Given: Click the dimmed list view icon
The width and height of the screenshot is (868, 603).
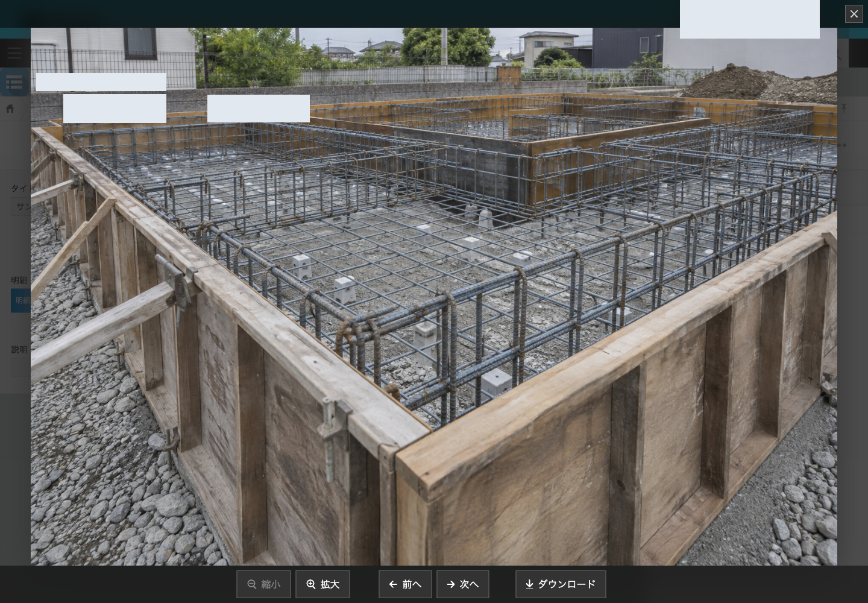Looking at the screenshot, I should (x=14, y=83).
